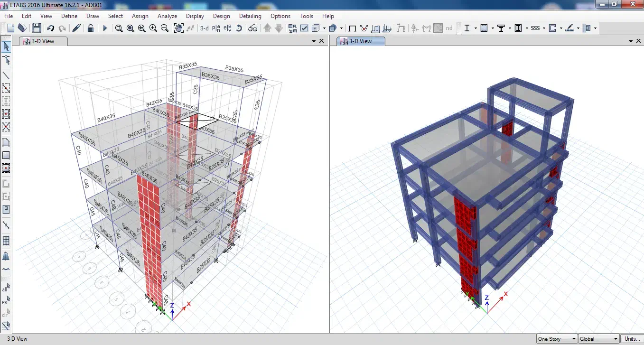Screen dimensions: 644x345
Task: Toggle the Lock/Unlock model padlock icon
Action: pos(90,28)
